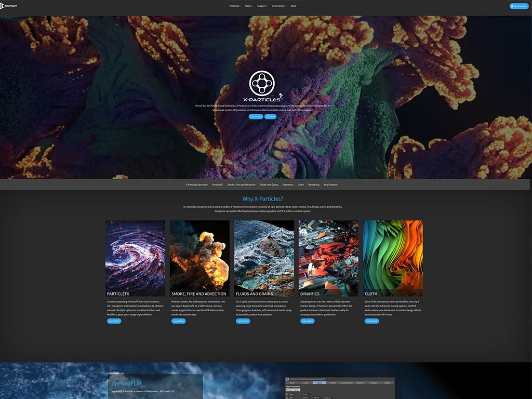The height and width of the screenshot is (399, 532).
Task: Open the My Account menu button
Action: click(x=518, y=6)
